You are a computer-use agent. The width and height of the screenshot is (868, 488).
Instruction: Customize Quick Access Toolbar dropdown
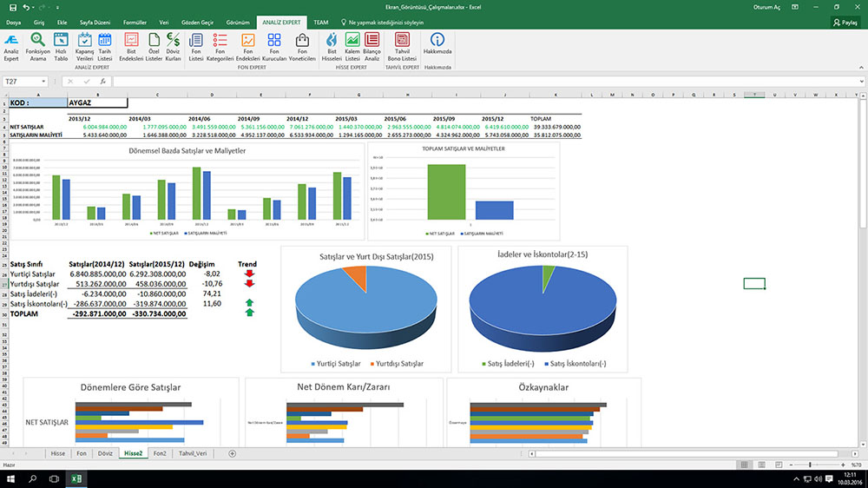tap(57, 7)
